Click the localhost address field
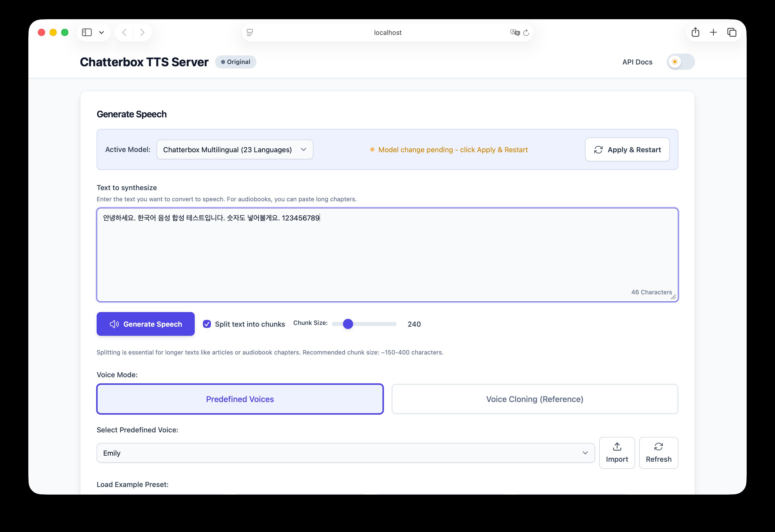 (387, 32)
